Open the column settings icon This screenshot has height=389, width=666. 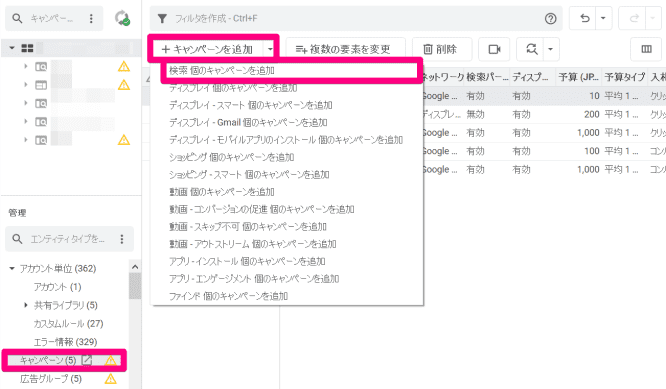click(646, 49)
